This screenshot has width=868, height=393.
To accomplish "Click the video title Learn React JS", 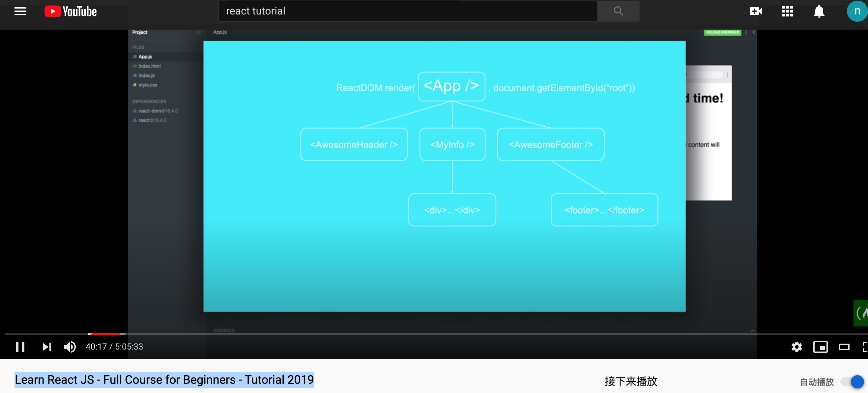I will pyautogui.click(x=164, y=380).
